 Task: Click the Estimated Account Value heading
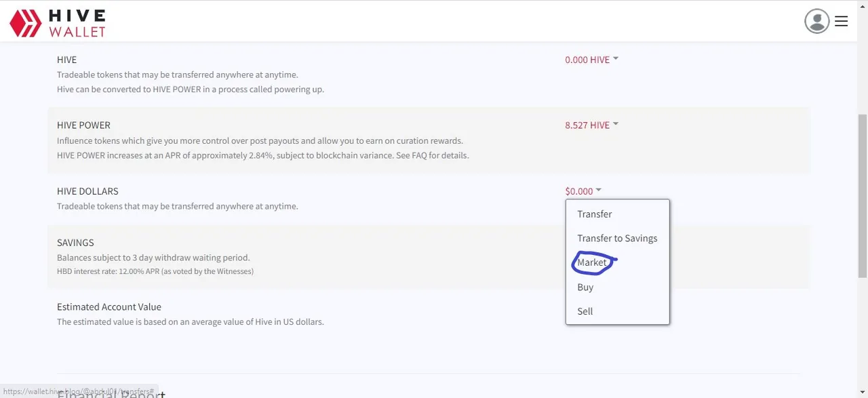pyautogui.click(x=109, y=307)
